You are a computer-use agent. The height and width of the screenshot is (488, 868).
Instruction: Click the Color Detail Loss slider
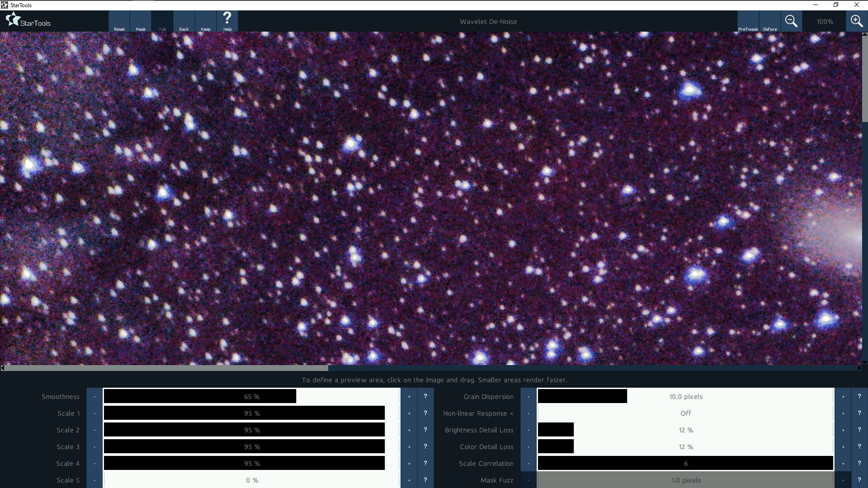click(685, 447)
